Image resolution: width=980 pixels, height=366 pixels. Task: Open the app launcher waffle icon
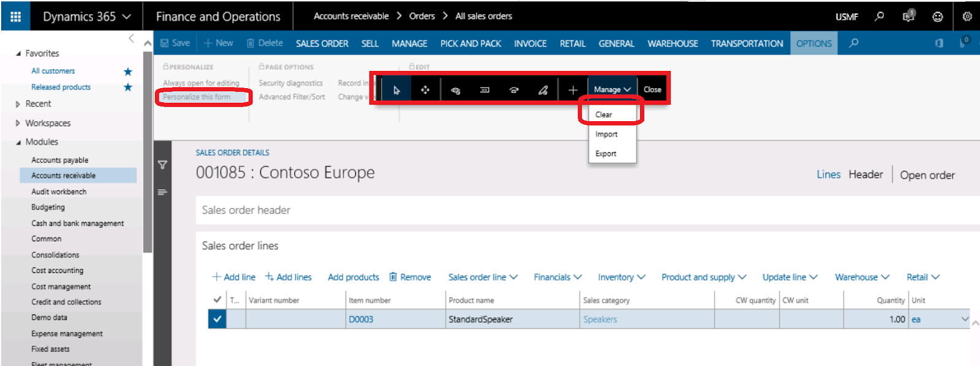(15, 17)
